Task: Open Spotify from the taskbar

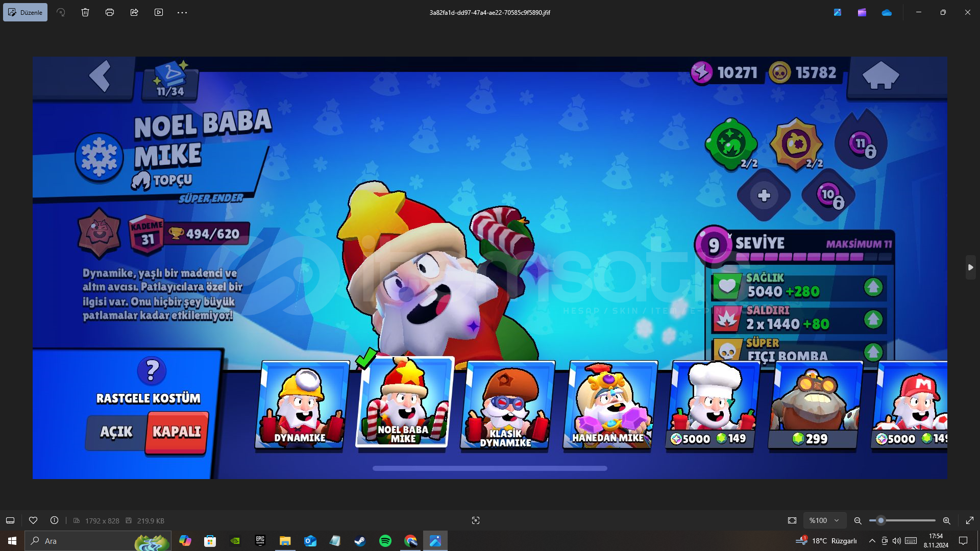Action: [385, 541]
